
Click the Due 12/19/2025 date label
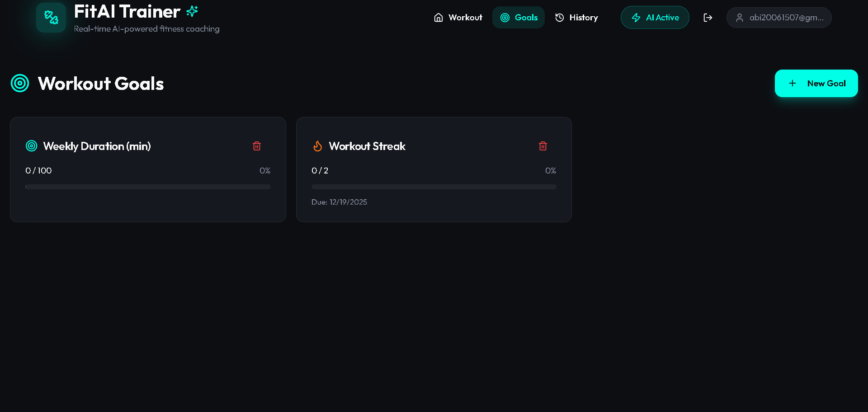[339, 202]
